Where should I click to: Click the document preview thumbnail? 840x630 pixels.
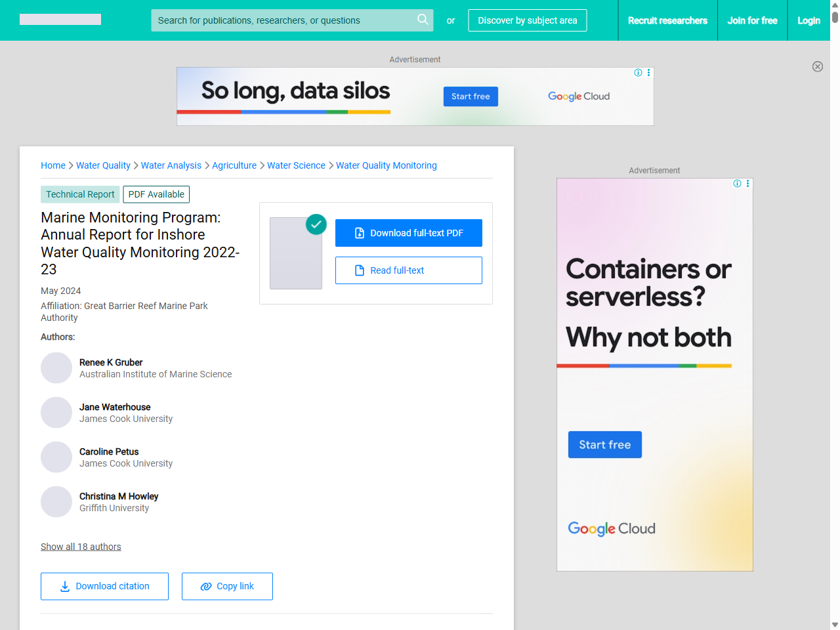pos(296,253)
